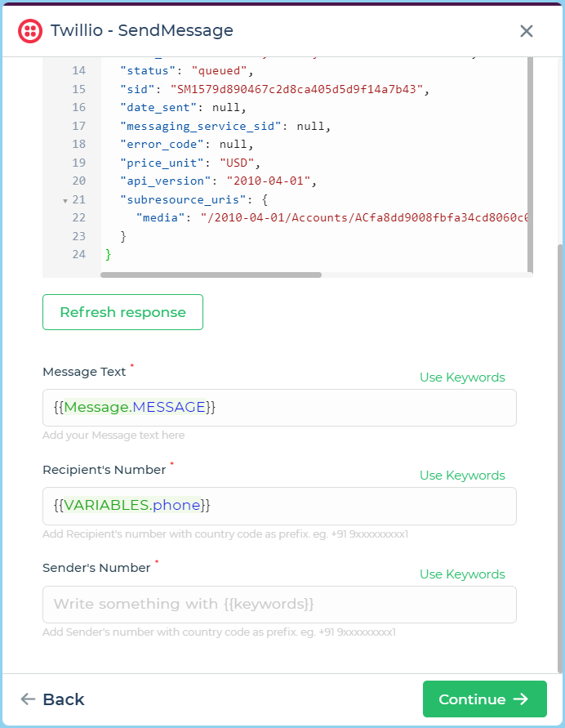
Task: Click into the Recipient's Number field
Action: click(279, 506)
